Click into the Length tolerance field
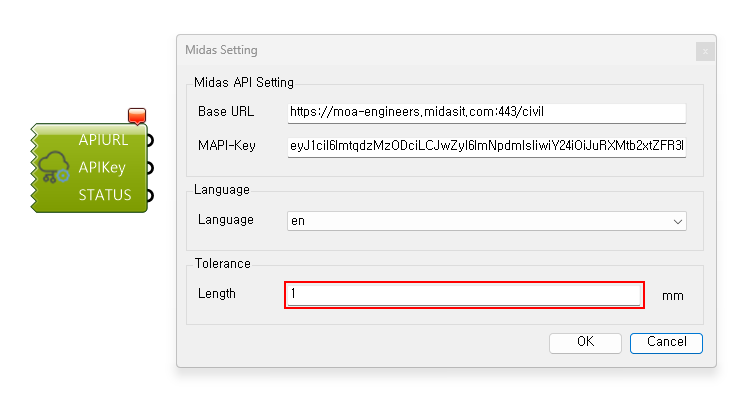This screenshot has width=750, height=406. (x=464, y=295)
